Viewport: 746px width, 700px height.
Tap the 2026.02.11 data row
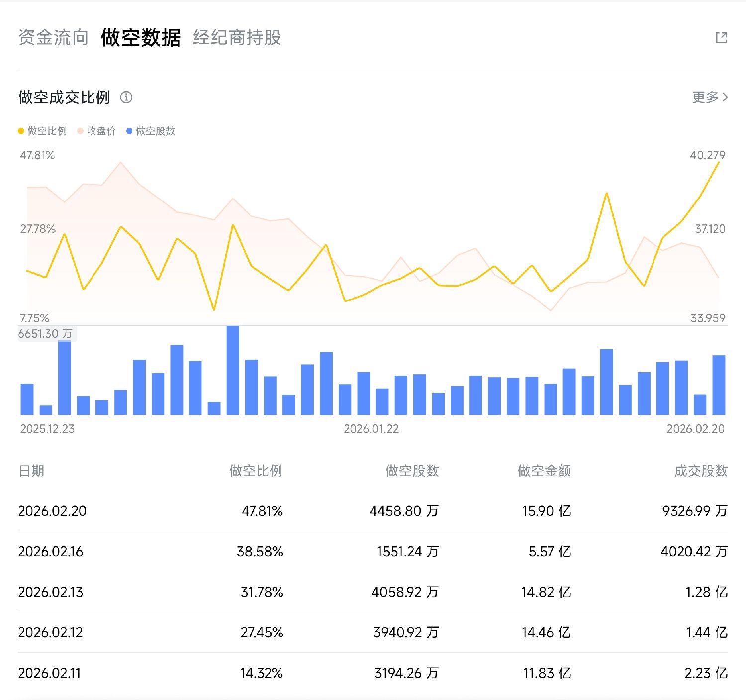pyautogui.click(x=373, y=673)
